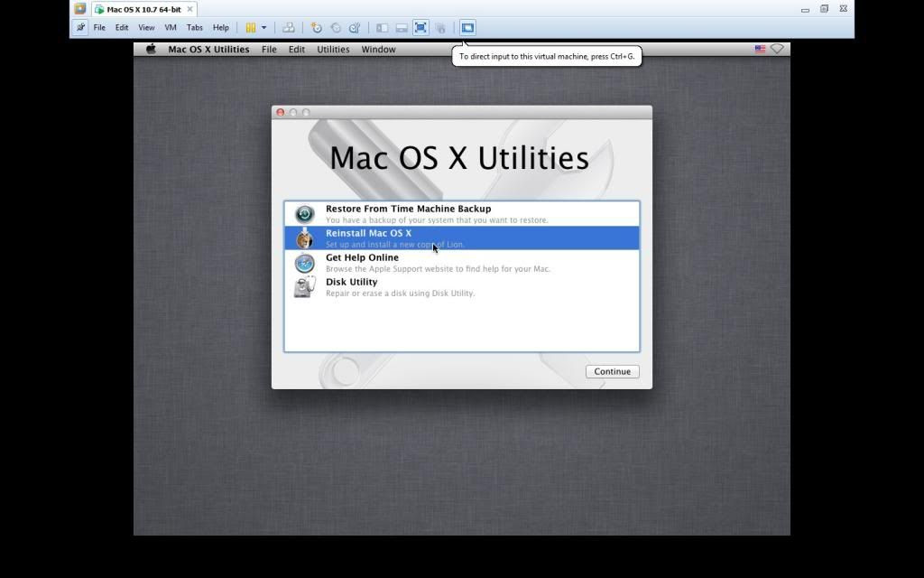Click the pin icon left of File menu
924x578 pixels.
pos(80,28)
